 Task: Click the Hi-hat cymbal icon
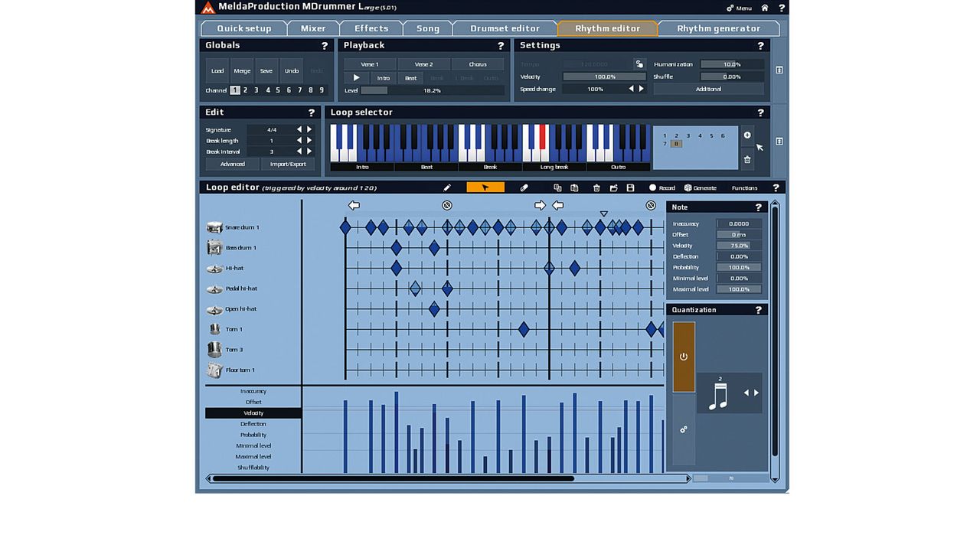(x=214, y=269)
